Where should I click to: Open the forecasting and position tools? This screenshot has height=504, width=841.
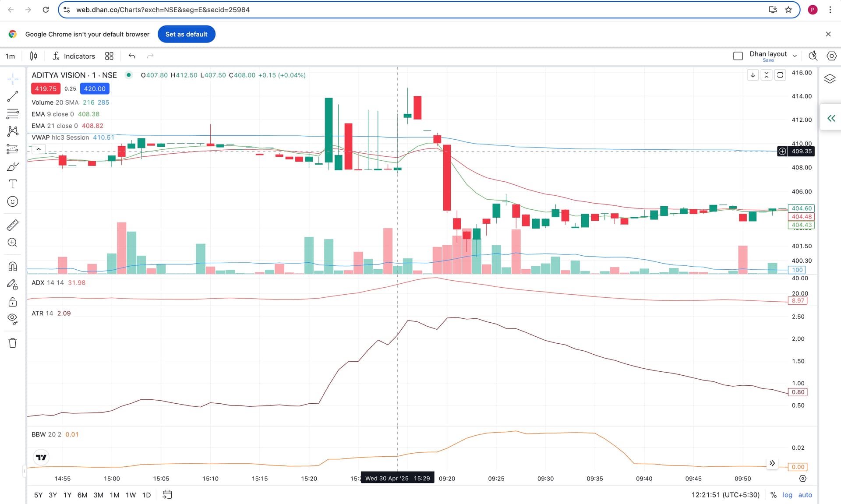click(x=13, y=149)
